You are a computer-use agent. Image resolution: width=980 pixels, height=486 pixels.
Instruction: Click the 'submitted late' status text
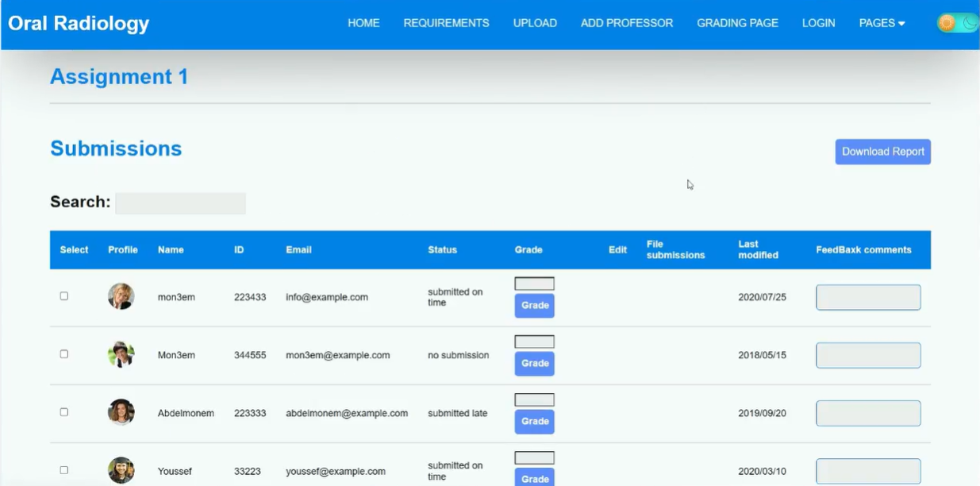click(457, 413)
